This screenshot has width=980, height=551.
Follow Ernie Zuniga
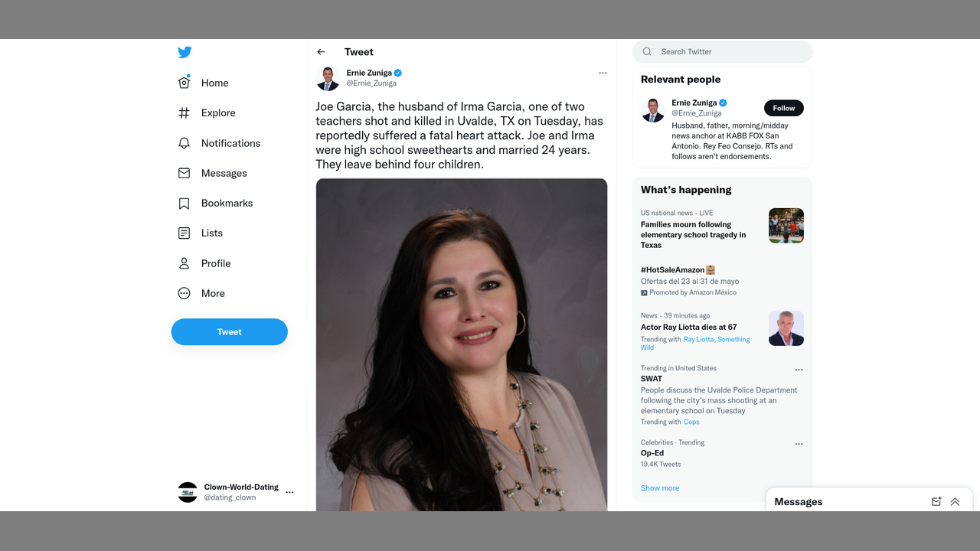pyautogui.click(x=783, y=108)
